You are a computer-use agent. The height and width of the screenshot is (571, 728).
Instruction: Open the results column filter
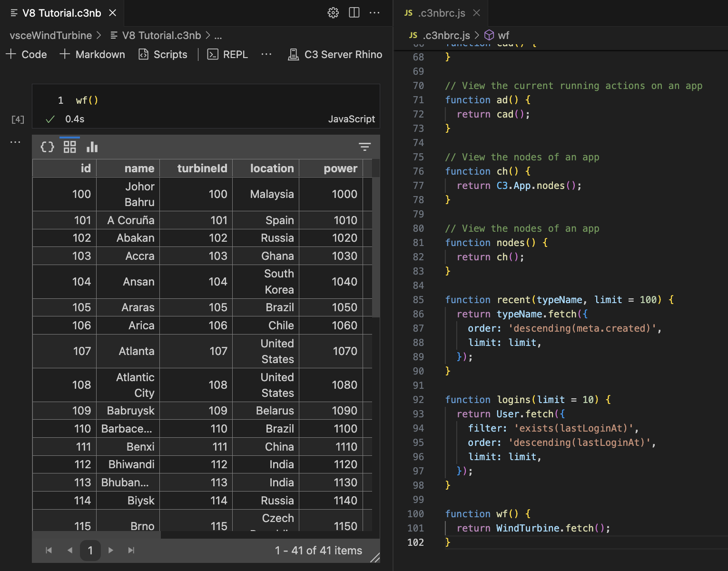364,147
